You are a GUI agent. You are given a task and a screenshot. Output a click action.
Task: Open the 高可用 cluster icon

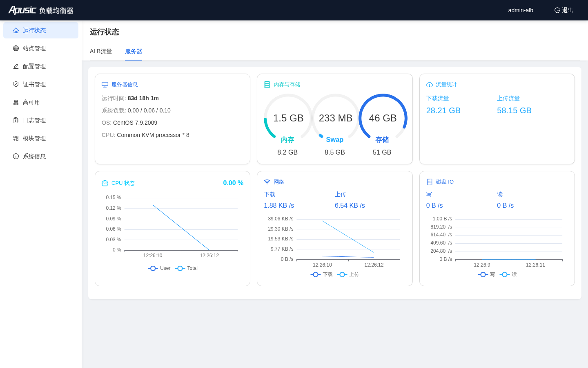[16, 102]
